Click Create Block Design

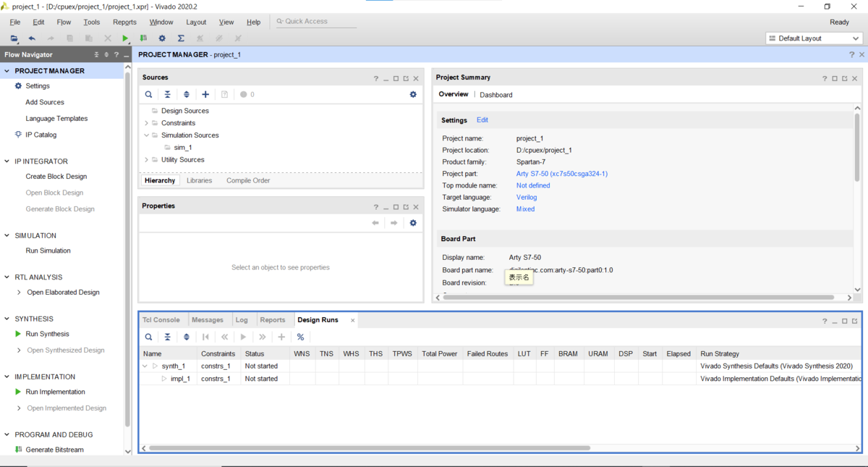[x=56, y=177]
